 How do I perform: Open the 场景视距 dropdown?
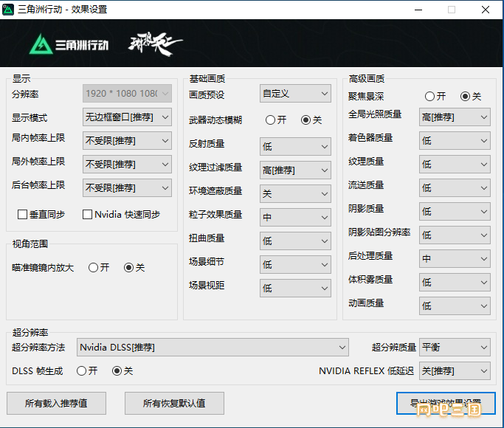(295, 289)
